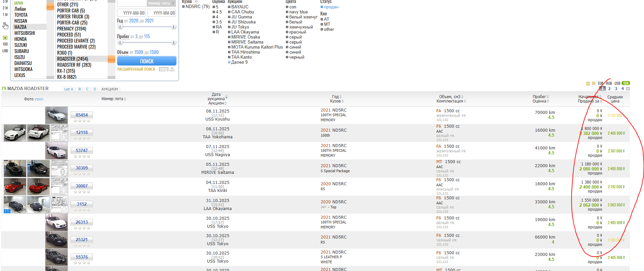Screen dimensions: 644x271
Task: Open the АУКЦИОН tab
Action: pos(110,89)
